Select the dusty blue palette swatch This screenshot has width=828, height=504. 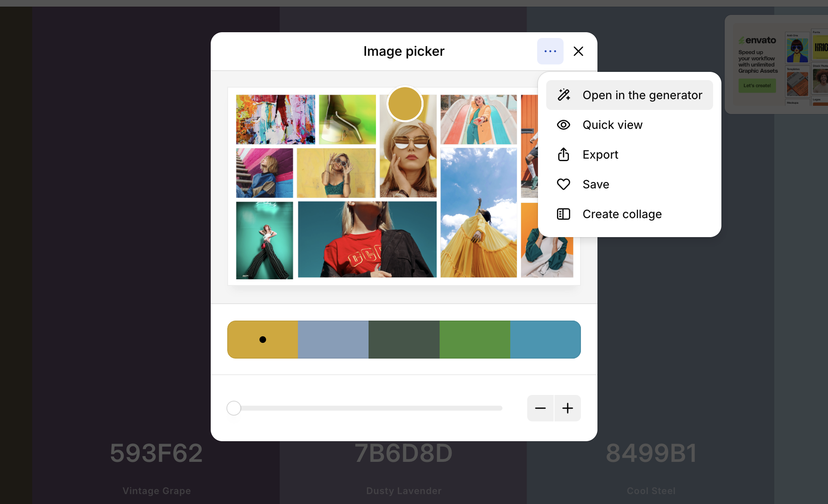point(333,340)
